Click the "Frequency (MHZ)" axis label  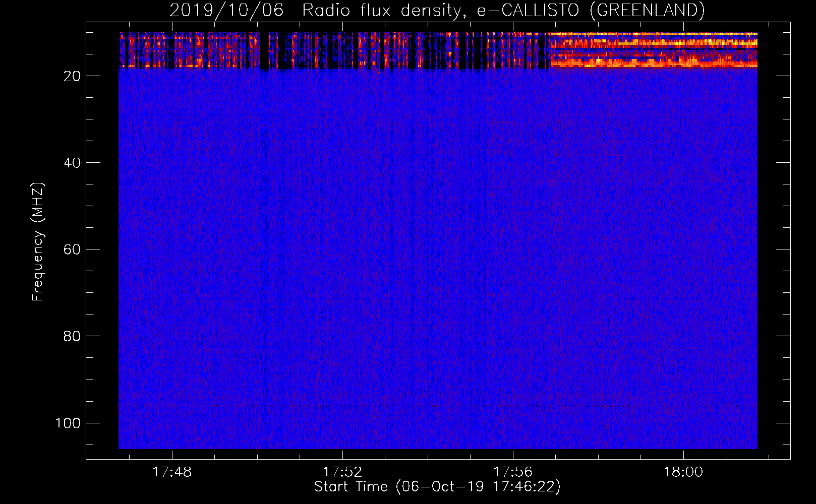(38, 241)
